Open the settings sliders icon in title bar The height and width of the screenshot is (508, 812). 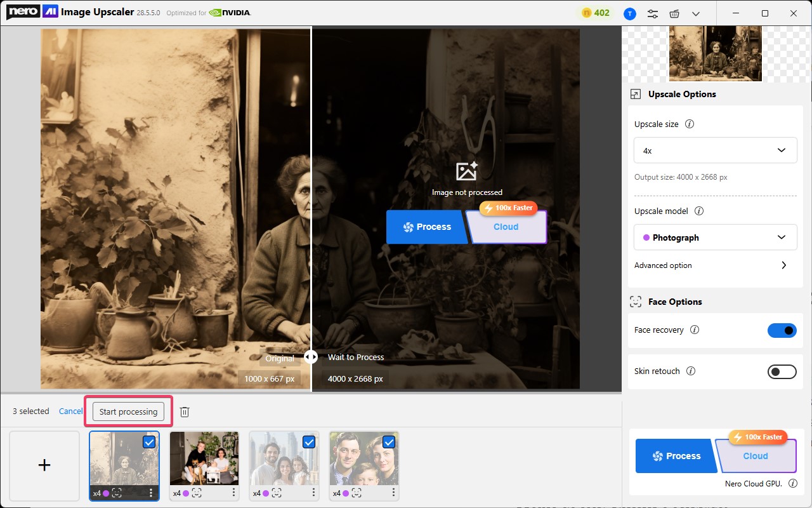coord(652,13)
